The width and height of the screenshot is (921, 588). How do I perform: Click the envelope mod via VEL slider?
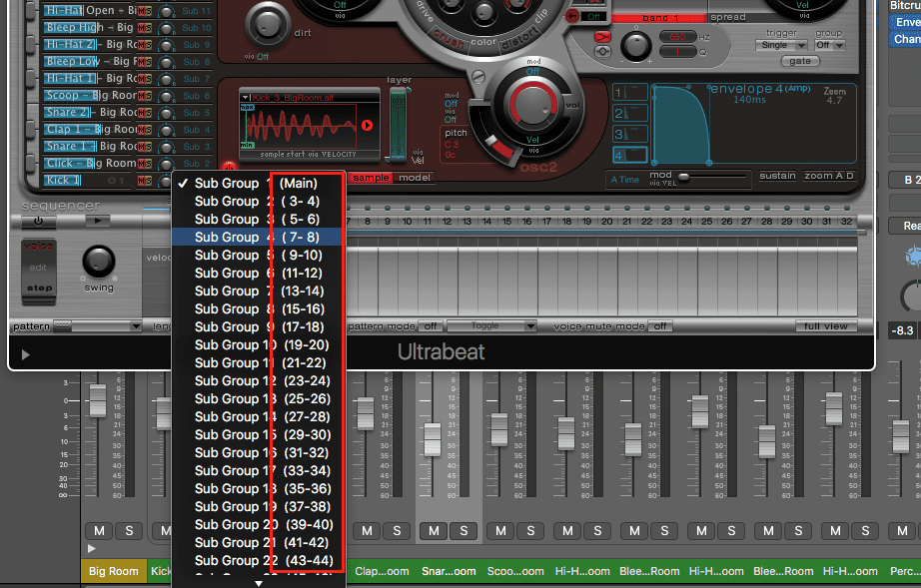tap(684, 177)
